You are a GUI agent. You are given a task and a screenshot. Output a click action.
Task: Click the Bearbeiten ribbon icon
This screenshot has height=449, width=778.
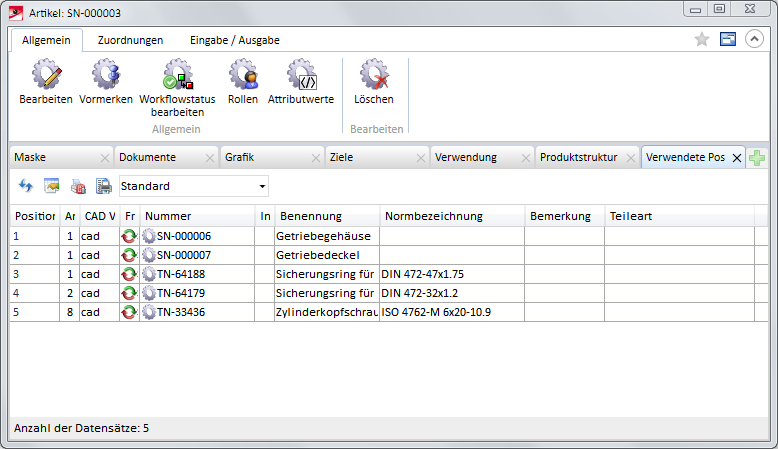point(46,76)
